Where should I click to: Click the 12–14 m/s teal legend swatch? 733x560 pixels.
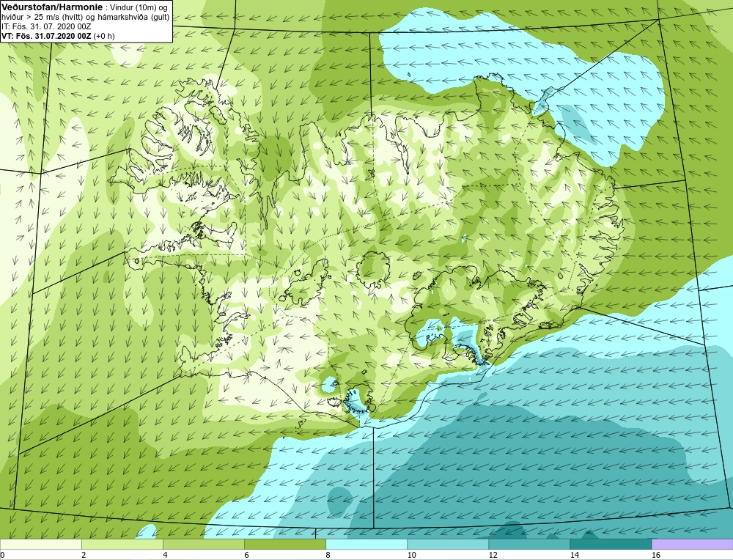pyautogui.click(x=528, y=544)
